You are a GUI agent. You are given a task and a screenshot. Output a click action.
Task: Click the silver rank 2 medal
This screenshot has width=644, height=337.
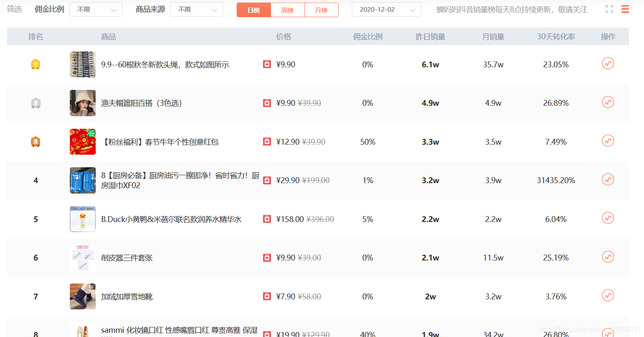tap(36, 103)
